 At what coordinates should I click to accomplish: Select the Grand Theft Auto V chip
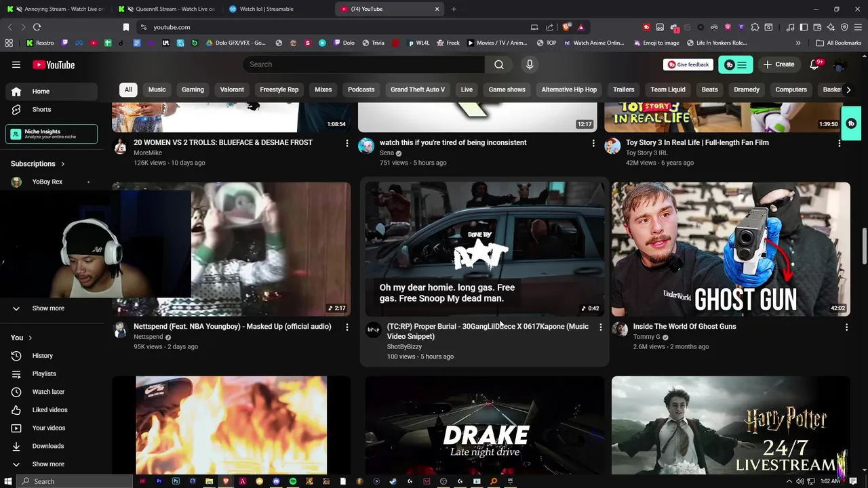tap(418, 89)
